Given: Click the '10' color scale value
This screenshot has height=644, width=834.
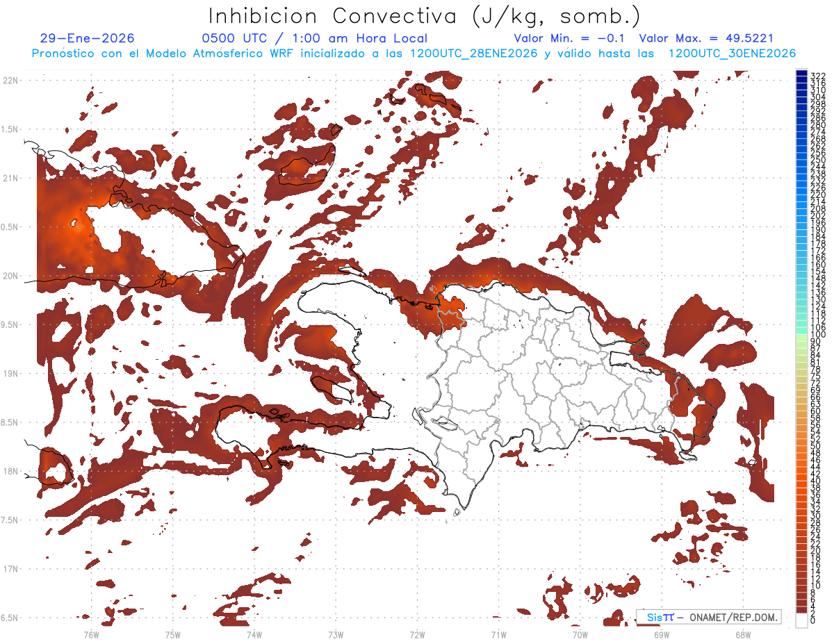Looking at the screenshot, I should 816,586.
